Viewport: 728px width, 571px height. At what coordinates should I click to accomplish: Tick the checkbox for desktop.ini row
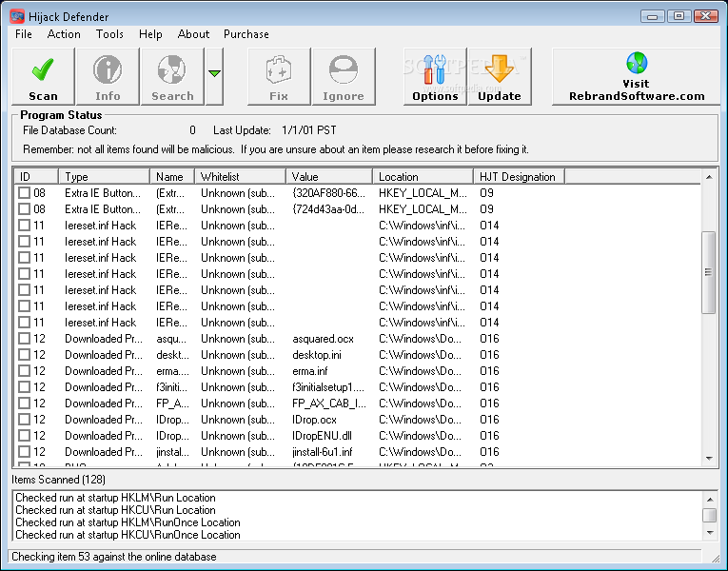pos(24,355)
